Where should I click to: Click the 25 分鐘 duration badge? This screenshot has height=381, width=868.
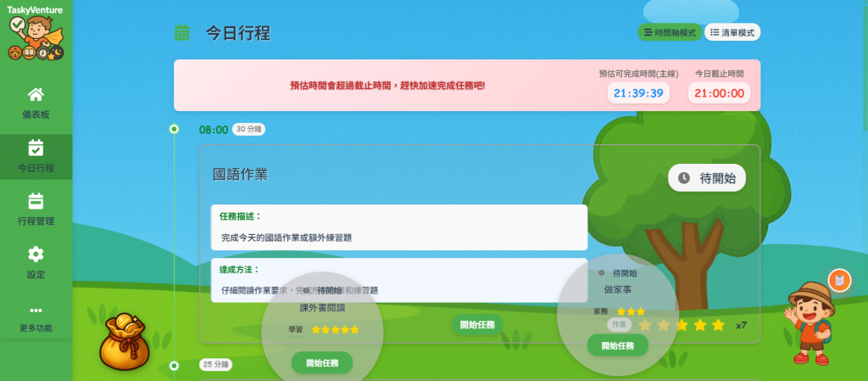(216, 365)
